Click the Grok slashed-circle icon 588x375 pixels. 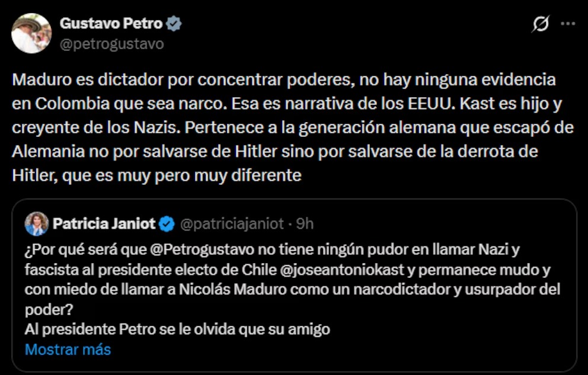pos(540,24)
